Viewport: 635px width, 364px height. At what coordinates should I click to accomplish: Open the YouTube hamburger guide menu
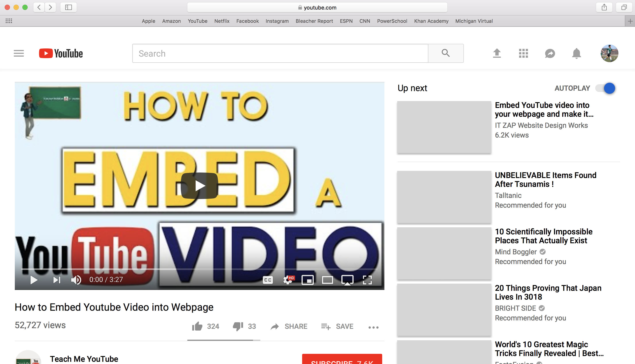pos(19,53)
